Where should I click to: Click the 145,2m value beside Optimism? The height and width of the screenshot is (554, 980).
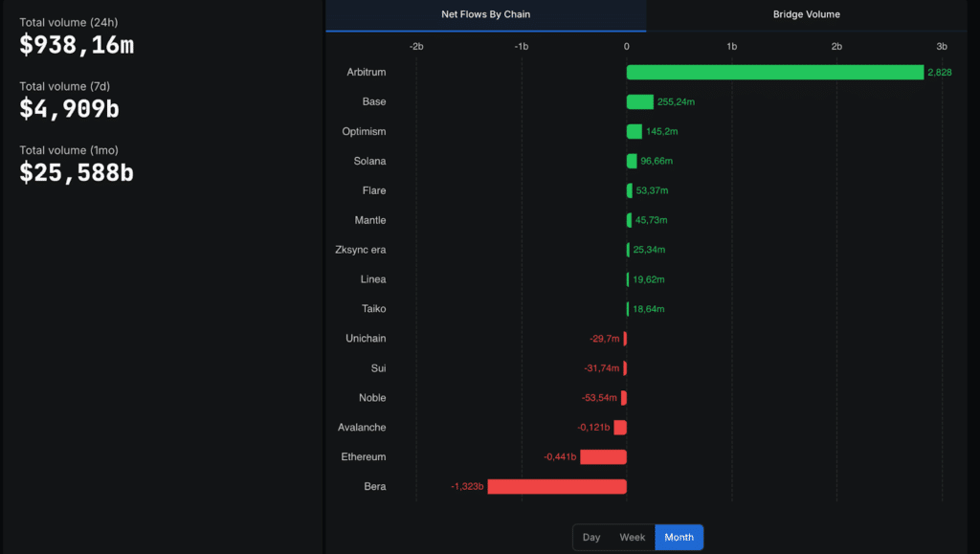(x=662, y=131)
